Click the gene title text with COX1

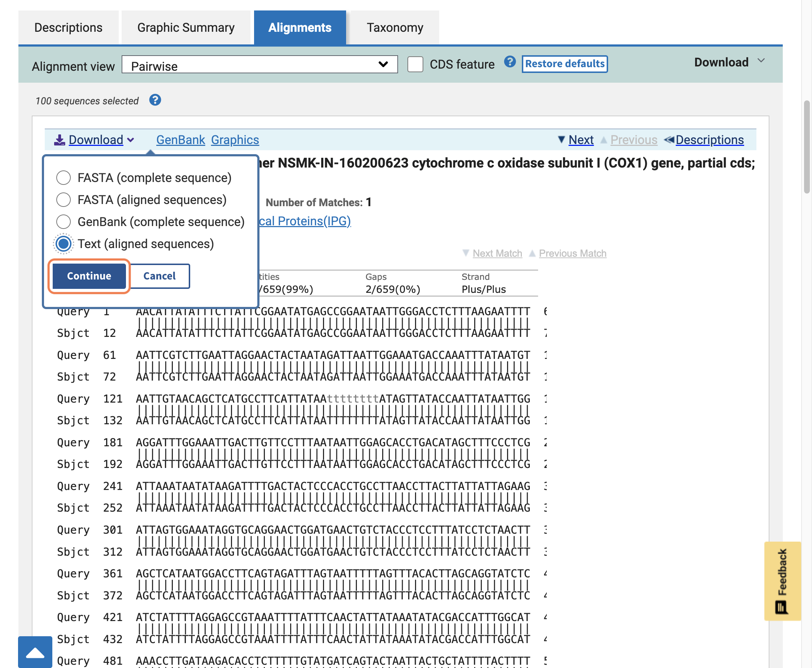pos(507,163)
